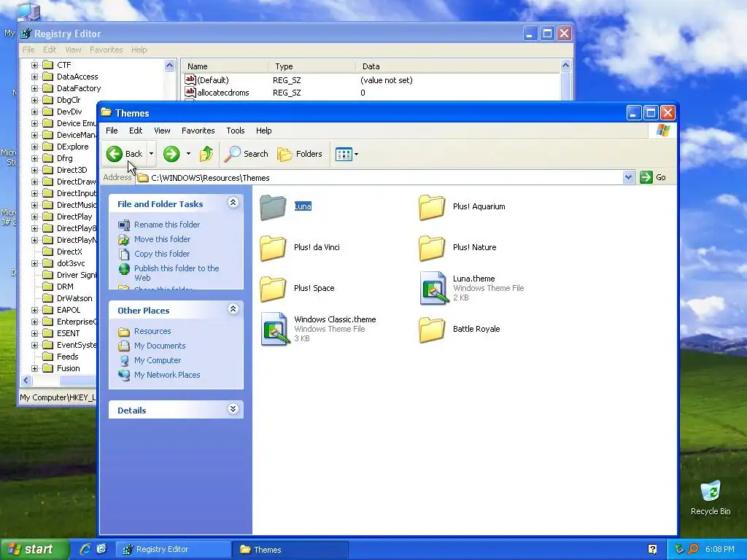Image resolution: width=747 pixels, height=560 pixels.
Task: Select the Luna.theme file icon
Action: tap(434, 287)
